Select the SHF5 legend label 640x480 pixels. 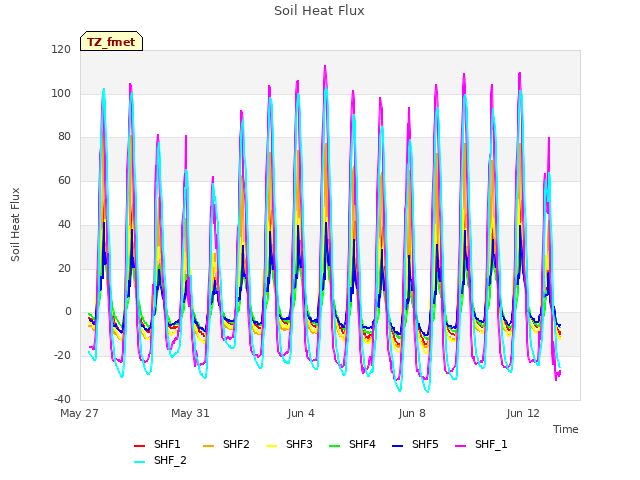click(425, 444)
